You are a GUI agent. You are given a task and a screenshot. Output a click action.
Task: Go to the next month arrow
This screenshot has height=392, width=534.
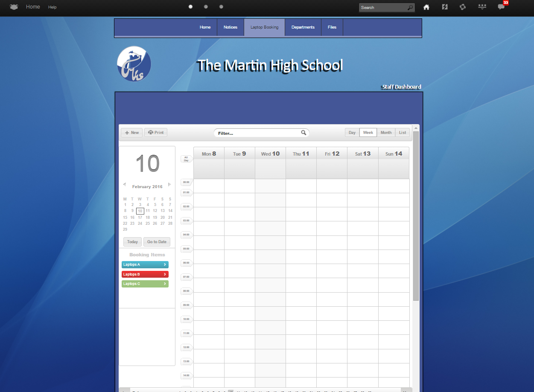[x=169, y=185]
